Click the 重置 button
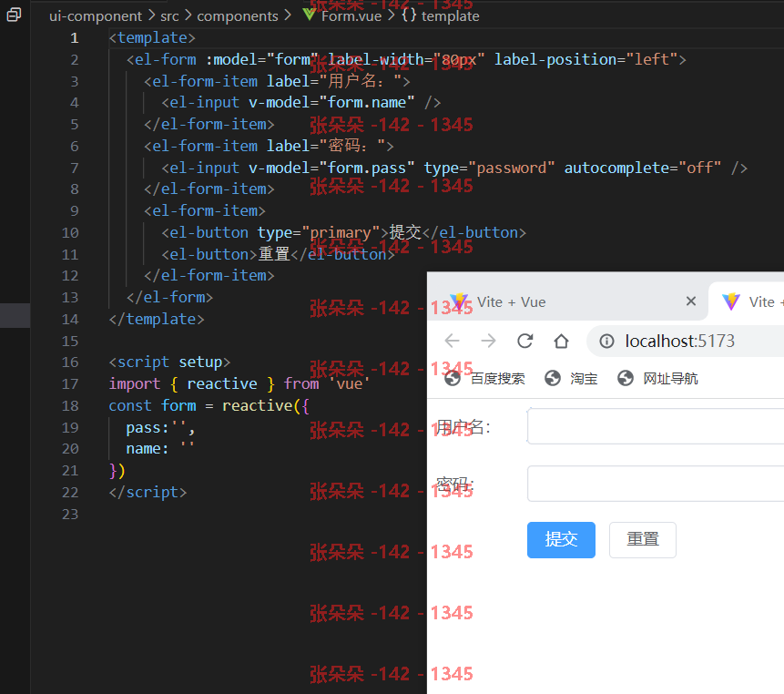The width and height of the screenshot is (784, 694). (643, 539)
